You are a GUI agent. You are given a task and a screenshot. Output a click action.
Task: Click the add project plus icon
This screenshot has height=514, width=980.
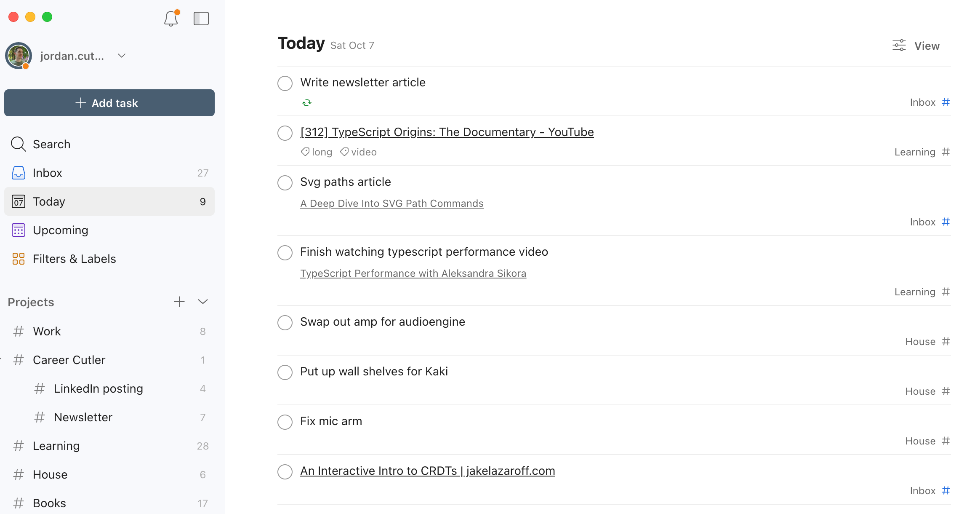180,302
